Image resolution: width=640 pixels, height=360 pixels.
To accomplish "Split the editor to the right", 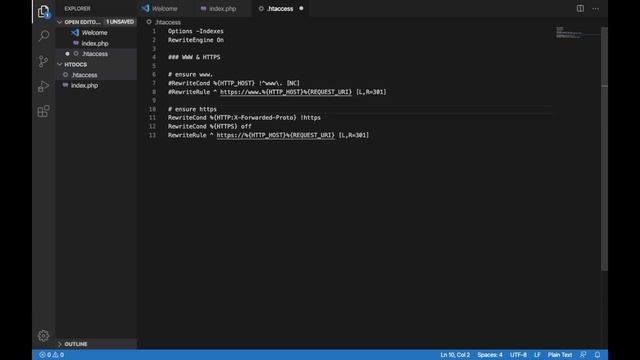I will [580, 8].
